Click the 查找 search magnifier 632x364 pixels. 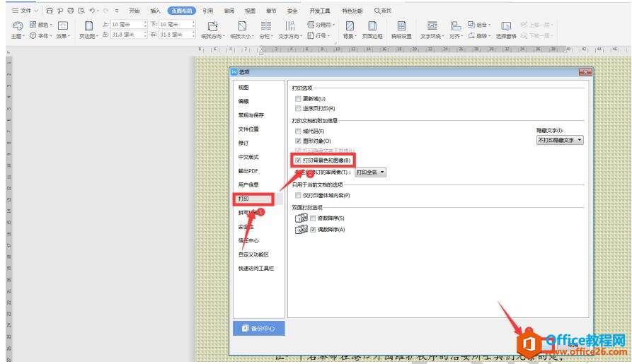pos(377,11)
